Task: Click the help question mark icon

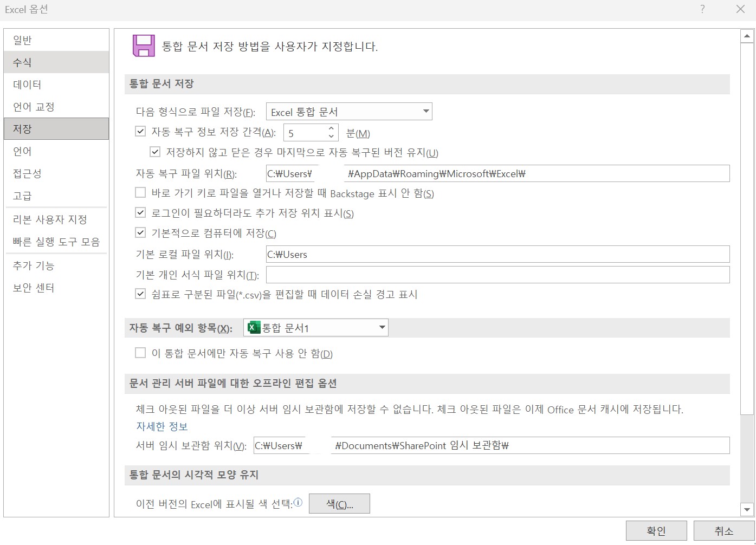Action: pyautogui.click(x=702, y=9)
